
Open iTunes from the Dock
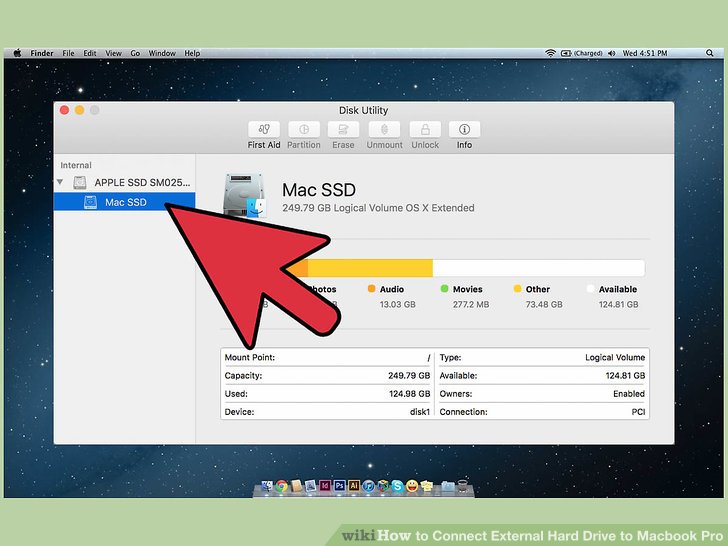click(x=368, y=486)
